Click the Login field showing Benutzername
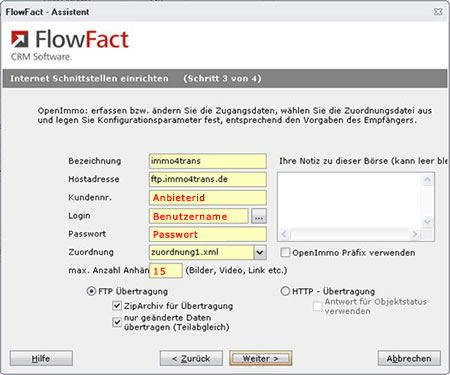This screenshot has height=375, width=450. 199,216
